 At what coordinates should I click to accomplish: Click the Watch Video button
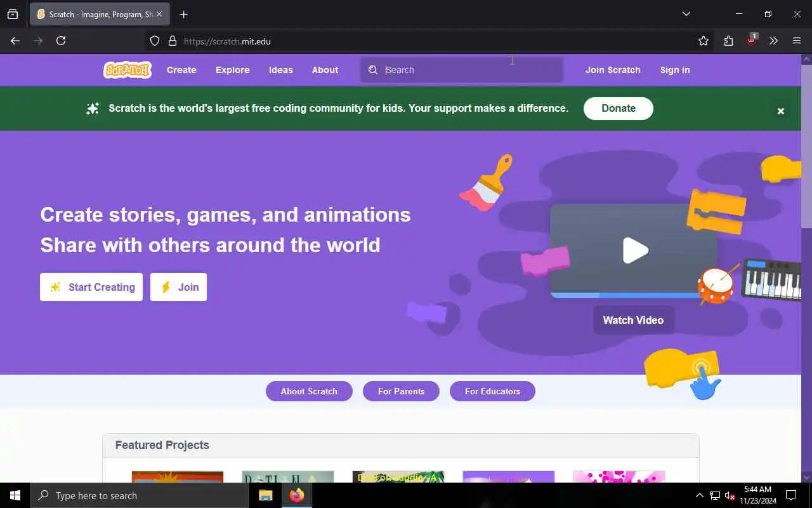633,320
